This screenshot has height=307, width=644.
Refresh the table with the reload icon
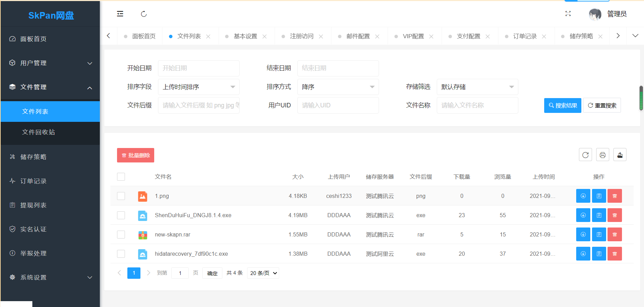click(585, 155)
